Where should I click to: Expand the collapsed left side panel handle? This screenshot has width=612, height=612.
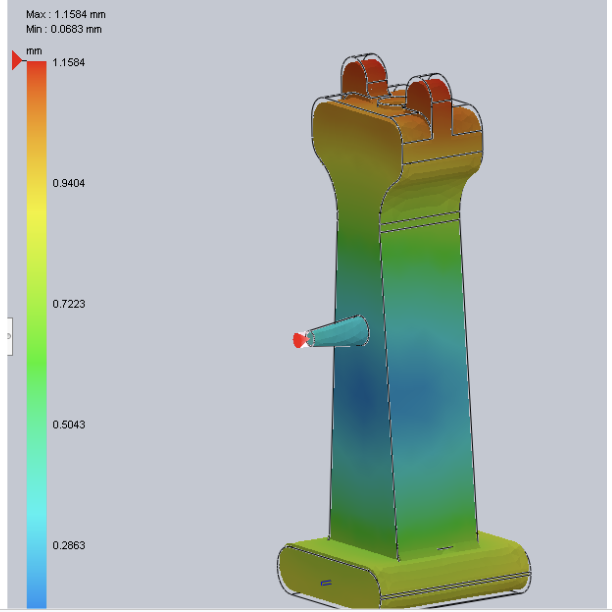(9, 336)
